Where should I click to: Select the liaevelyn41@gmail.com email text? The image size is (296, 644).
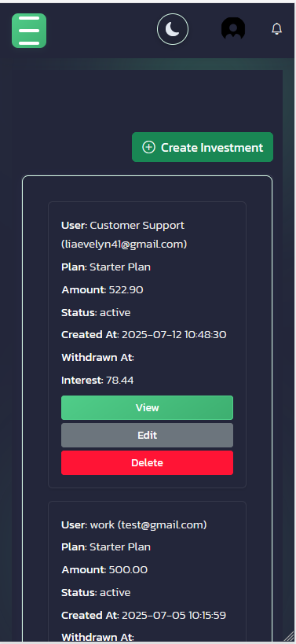tap(124, 245)
